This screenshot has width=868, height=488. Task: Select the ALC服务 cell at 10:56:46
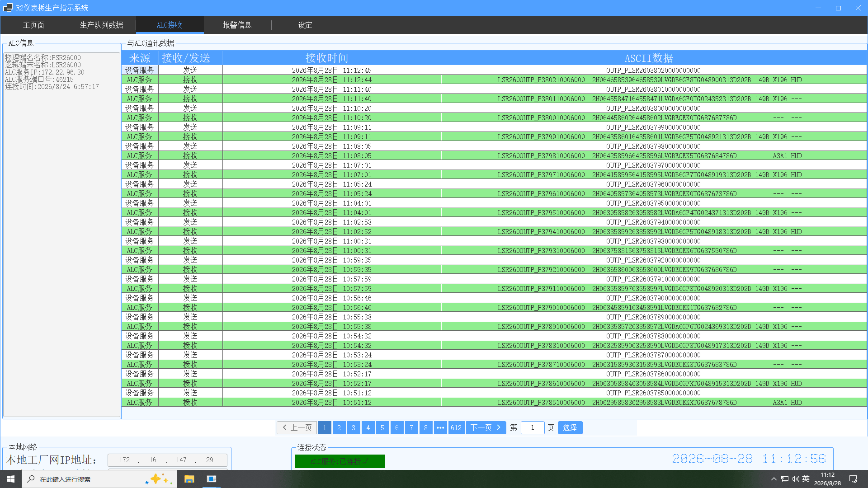click(140, 307)
